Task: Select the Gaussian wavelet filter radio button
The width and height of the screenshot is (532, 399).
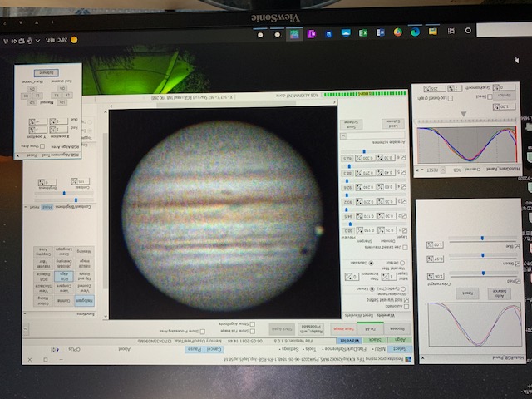Action: (371, 261)
